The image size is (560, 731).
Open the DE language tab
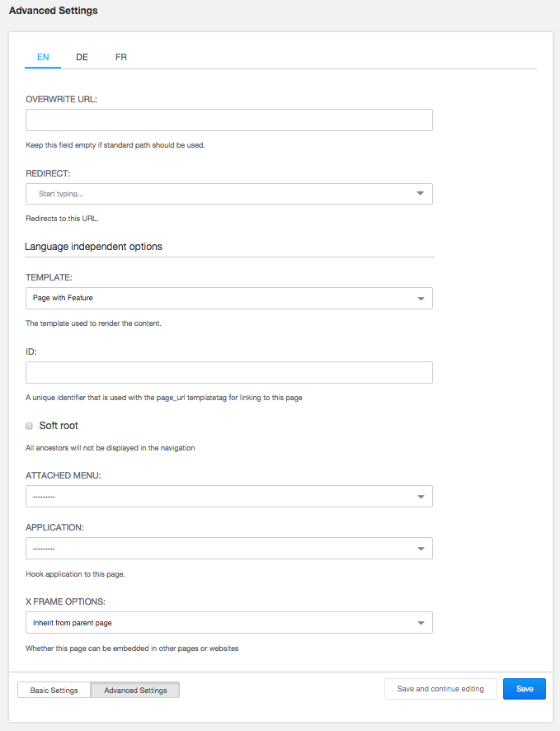pyautogui.click(x=82, y=58)
